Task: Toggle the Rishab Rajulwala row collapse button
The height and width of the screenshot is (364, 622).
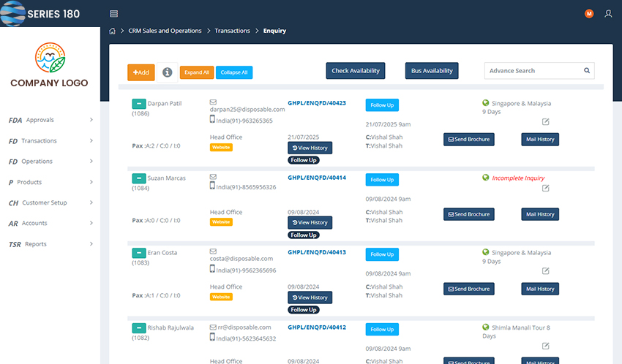Action: tap(138, 328)
